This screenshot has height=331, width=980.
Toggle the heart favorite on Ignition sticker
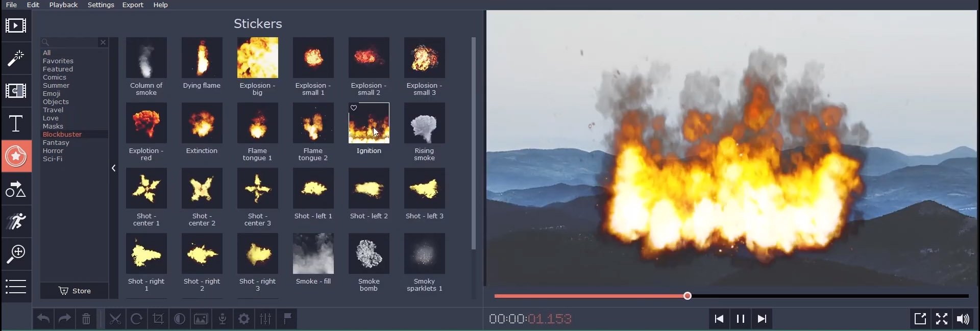pos(354,108)
